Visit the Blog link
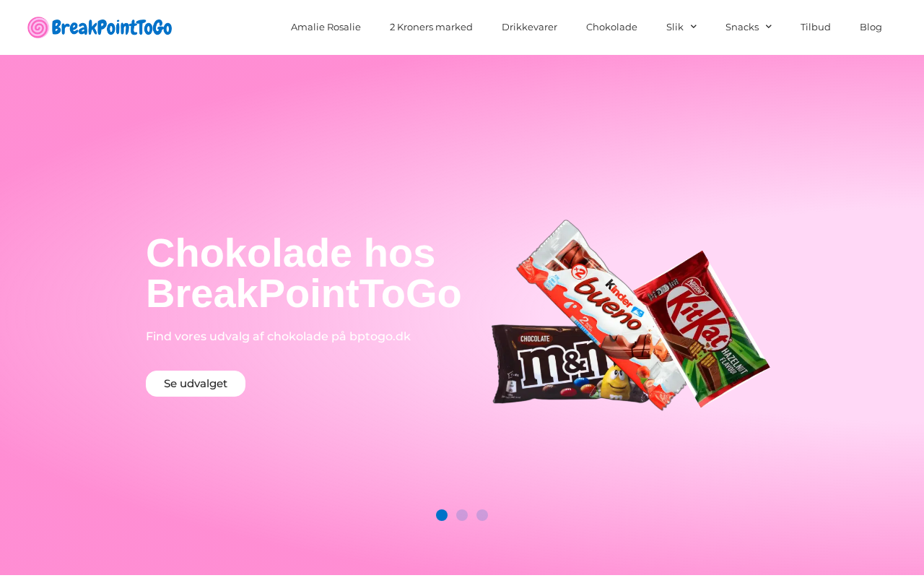Image resolution: width=924 pixels, height=578 pixels. pos(871,27)
